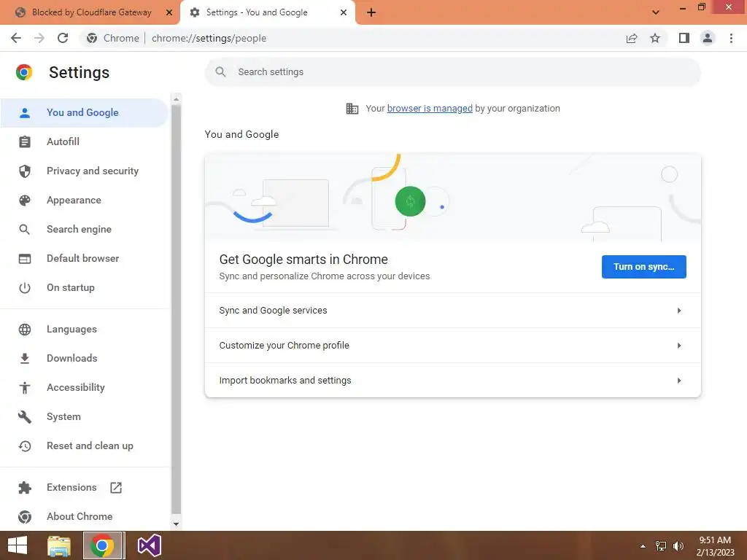Click the System wrench icon
This screenshot has height=560, width=747.
point(25,417)
